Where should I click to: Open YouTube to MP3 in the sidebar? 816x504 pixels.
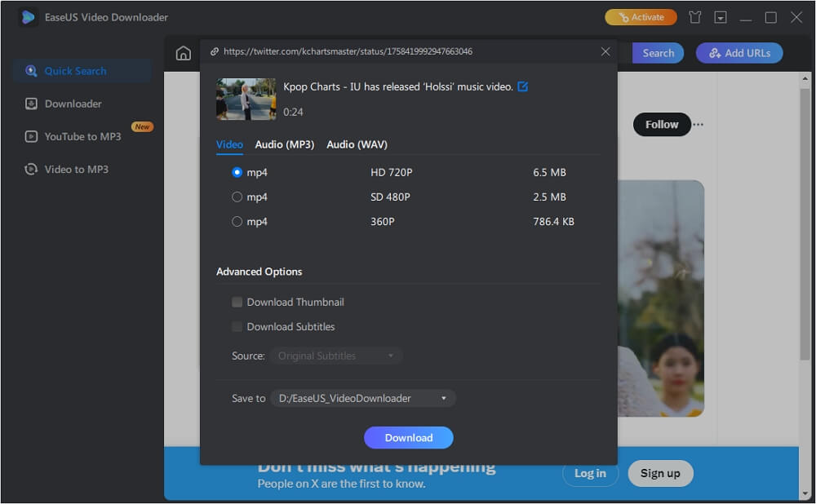pos(82,137)
